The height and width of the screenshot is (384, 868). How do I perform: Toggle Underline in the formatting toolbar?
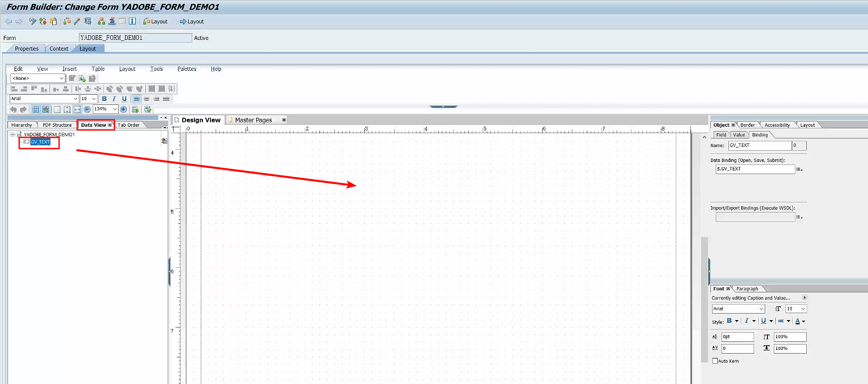tap(124, 99)
